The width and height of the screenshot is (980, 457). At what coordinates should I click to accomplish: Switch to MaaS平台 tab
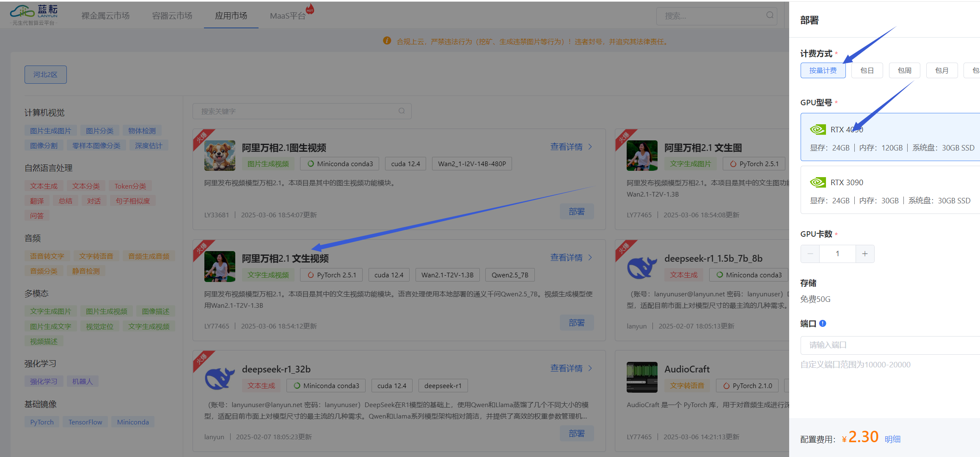(x=288, y=16)
